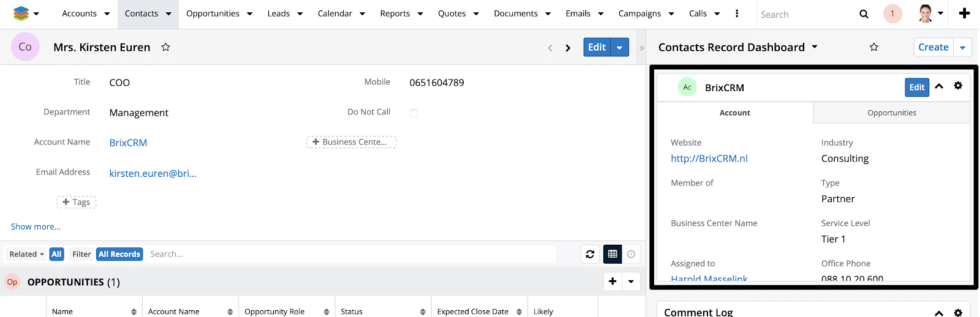The height and width of the screenshot is (317, 980).
Task: Show more modules with the three-dot icon
Action: (x=737, y=13)
